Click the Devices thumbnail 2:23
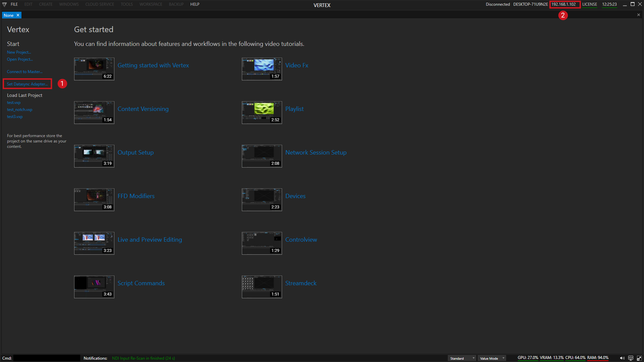Screen dimensions: 644x362 pos(262,200)
